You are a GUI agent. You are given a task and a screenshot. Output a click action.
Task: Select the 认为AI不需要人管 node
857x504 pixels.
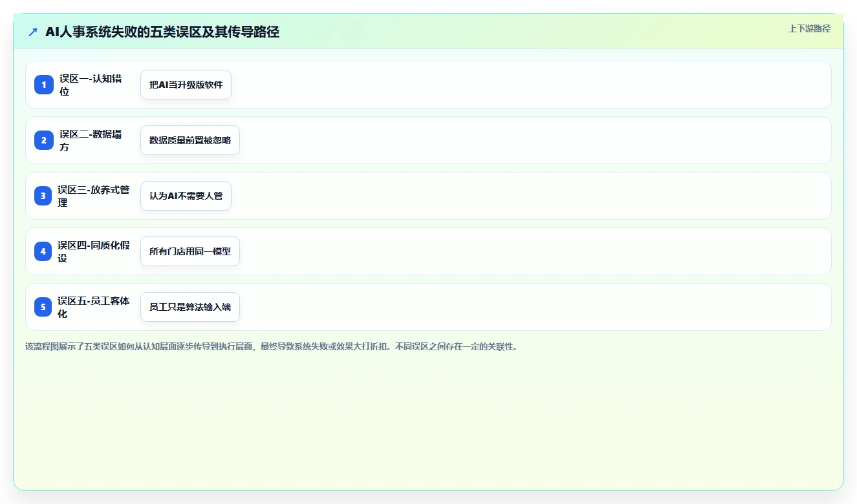[186, 196]
